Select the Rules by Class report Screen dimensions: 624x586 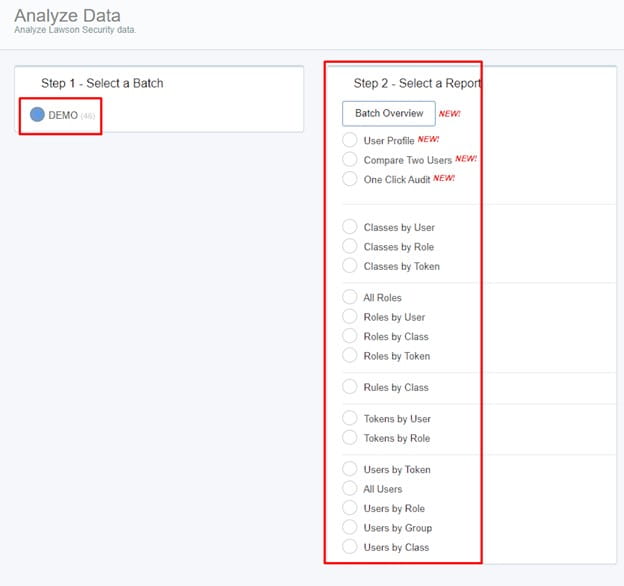tap(350, 387)
